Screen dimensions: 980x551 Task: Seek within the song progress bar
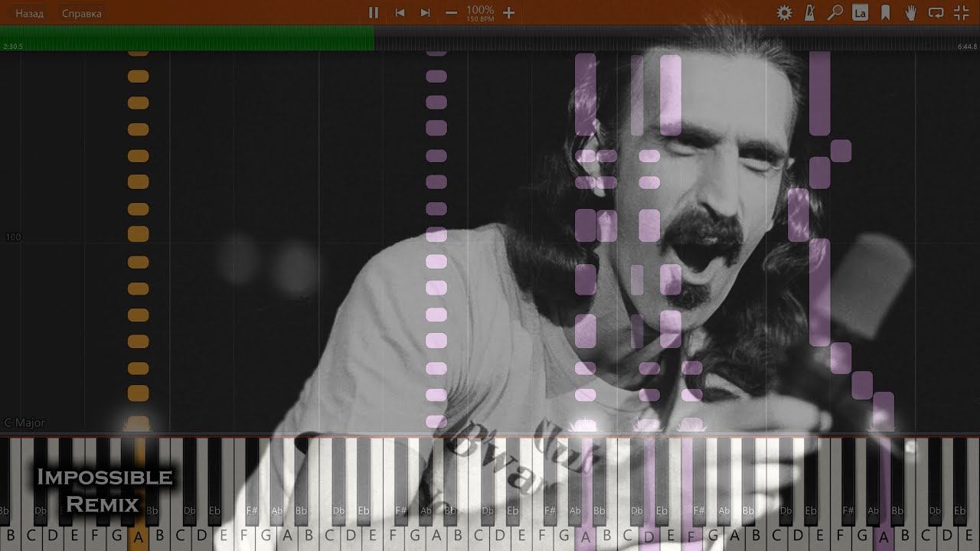pos(490,38)
